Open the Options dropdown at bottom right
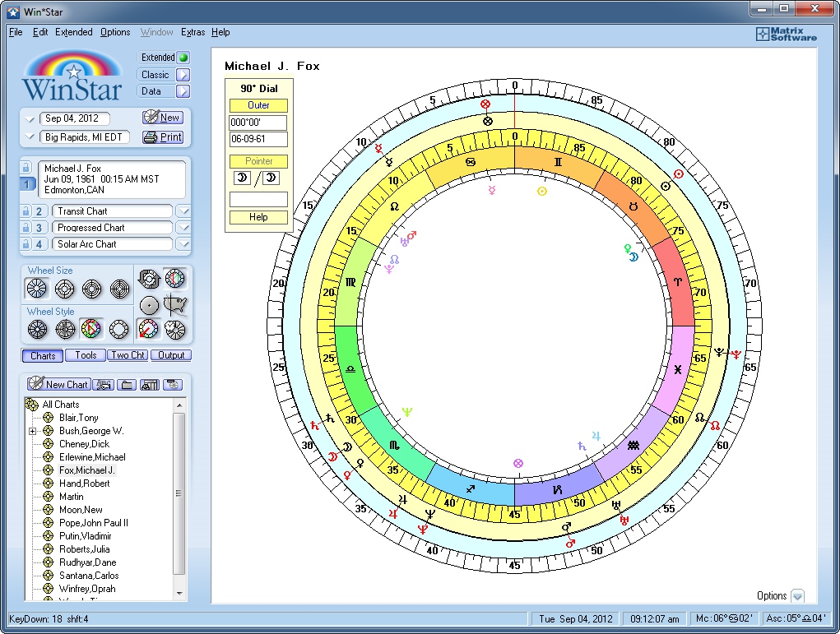The image size is (840, 634). click(798, 596)
